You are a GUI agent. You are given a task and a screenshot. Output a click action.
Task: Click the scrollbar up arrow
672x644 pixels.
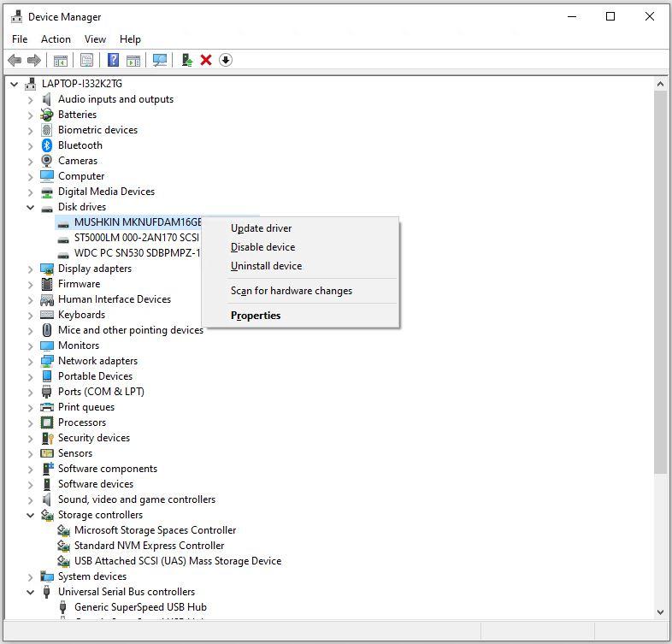pyautogui.click(x=660, y=84)
